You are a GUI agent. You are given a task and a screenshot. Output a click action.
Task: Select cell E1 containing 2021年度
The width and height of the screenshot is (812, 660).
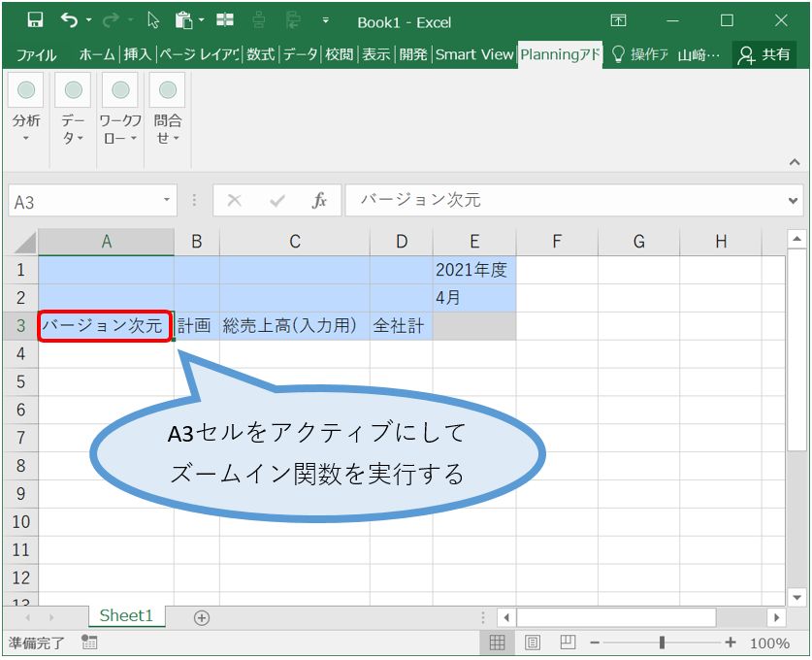(473, 270)
